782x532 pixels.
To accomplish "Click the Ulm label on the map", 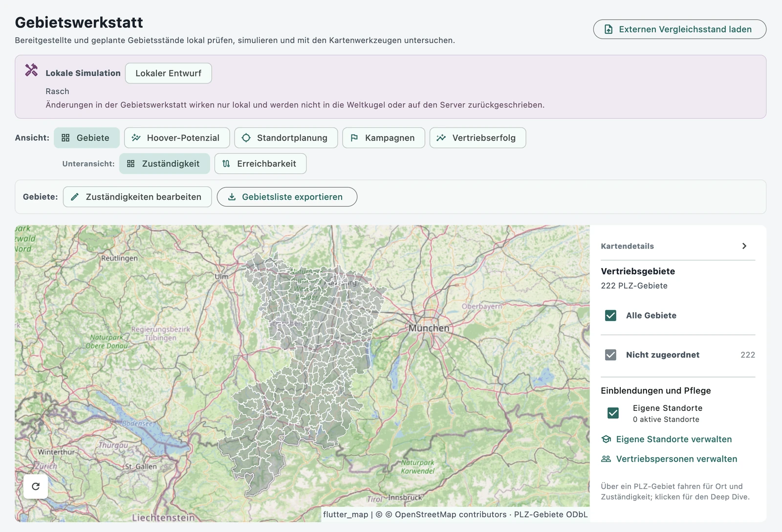I will [x=221, y=277].
